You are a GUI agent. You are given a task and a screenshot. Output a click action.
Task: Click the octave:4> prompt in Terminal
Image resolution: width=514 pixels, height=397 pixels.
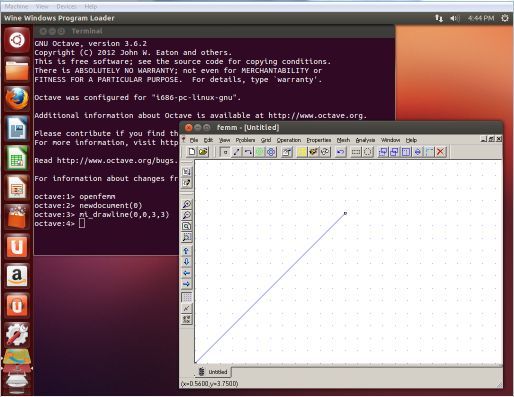(x=55, y=224)
